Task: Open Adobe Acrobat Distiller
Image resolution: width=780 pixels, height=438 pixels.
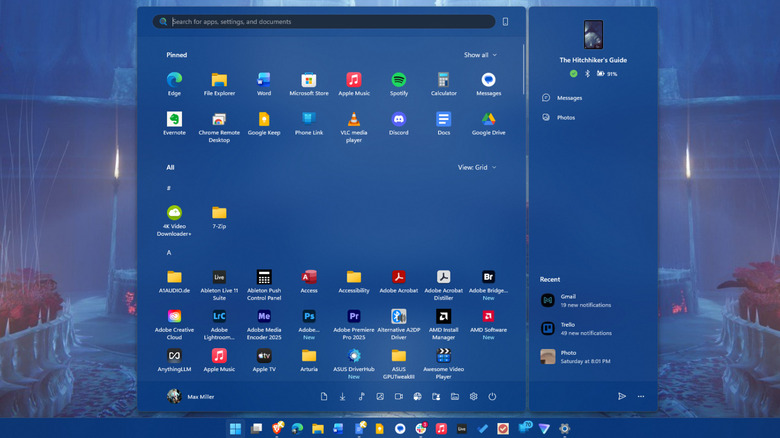Action: point(443,285)
